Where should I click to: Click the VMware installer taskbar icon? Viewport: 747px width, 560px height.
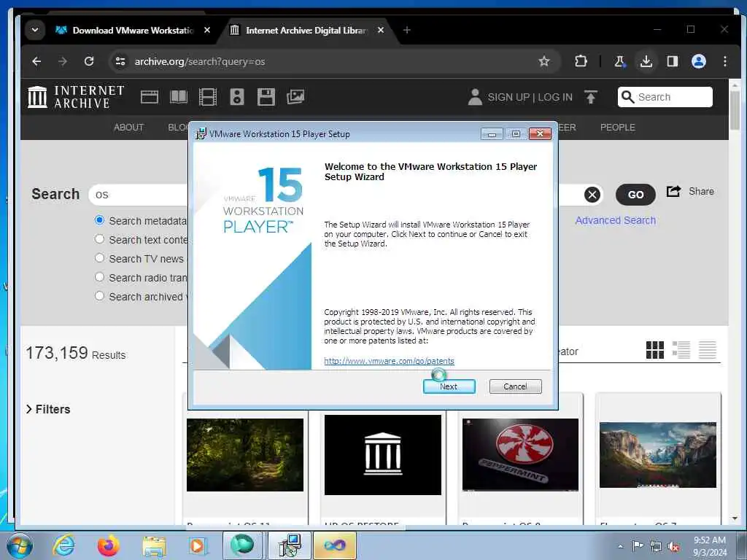tap(290, 545)
